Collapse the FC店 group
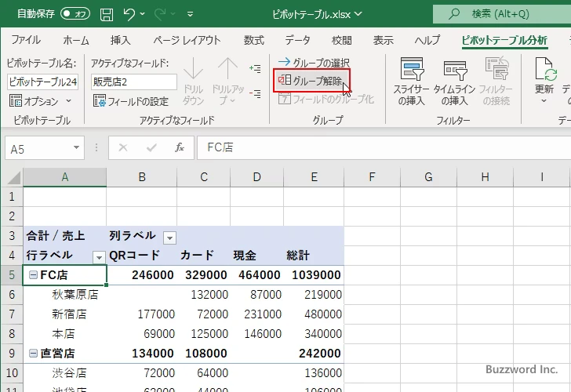 coord(33,275)
